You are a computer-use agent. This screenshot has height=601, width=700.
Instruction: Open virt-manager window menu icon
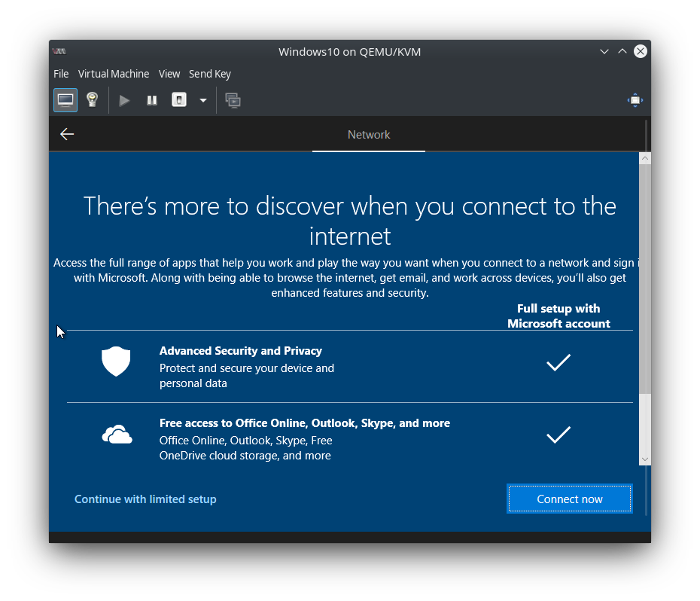tap(59, 52)
